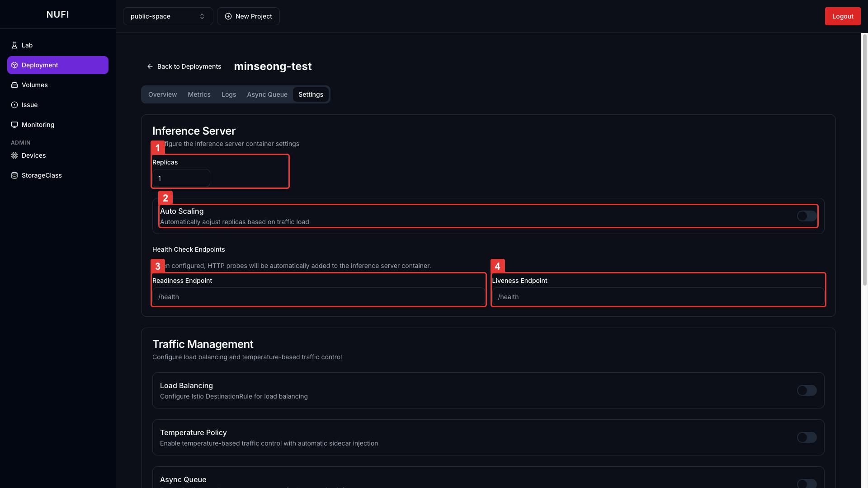Click the Lab flask icon in sidebar
This screenshot has height=488, width=868.
click(x=14, y=45)
